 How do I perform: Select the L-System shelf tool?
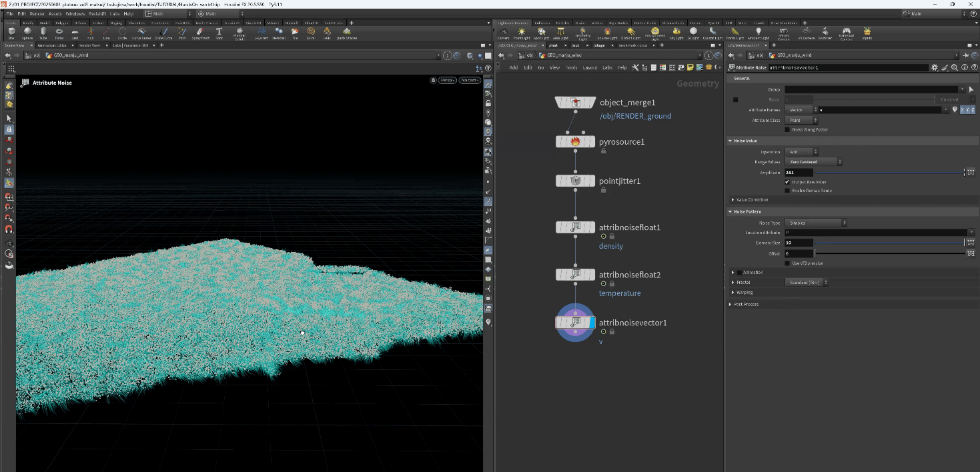[x=262, y=32]
